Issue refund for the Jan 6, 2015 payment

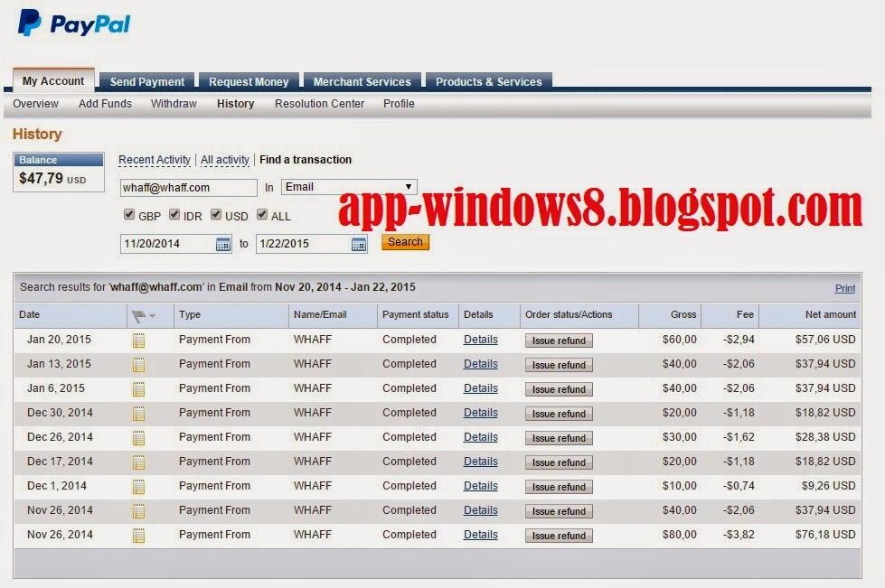(559, 389)
